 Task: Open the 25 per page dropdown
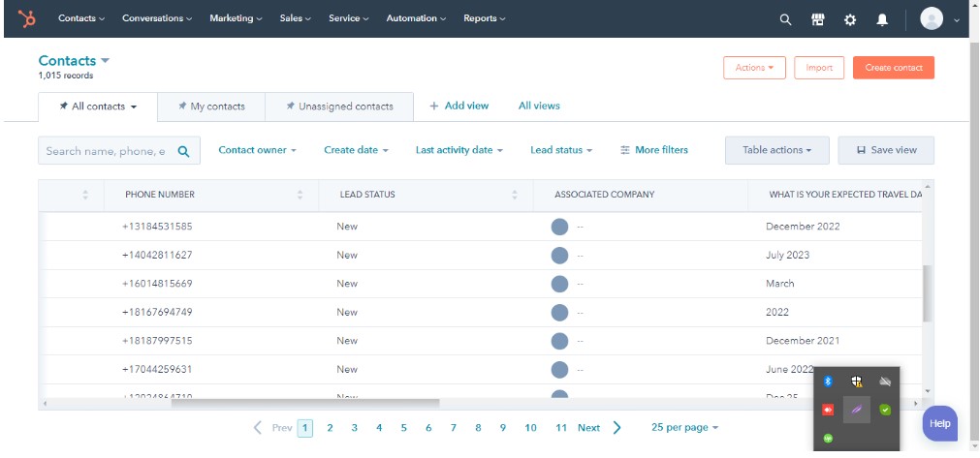pos(685,428)
